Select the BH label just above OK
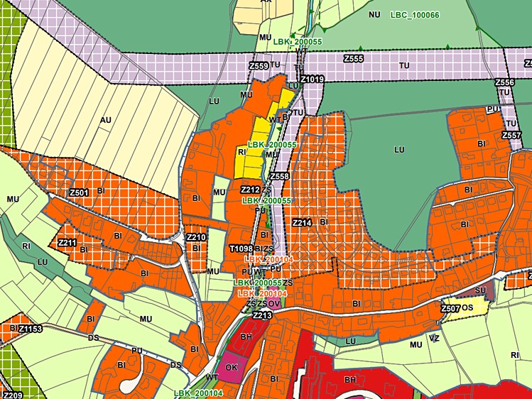The height and width of the screenshot is (399, 532). pyautogui.click(x=246, y=337)
